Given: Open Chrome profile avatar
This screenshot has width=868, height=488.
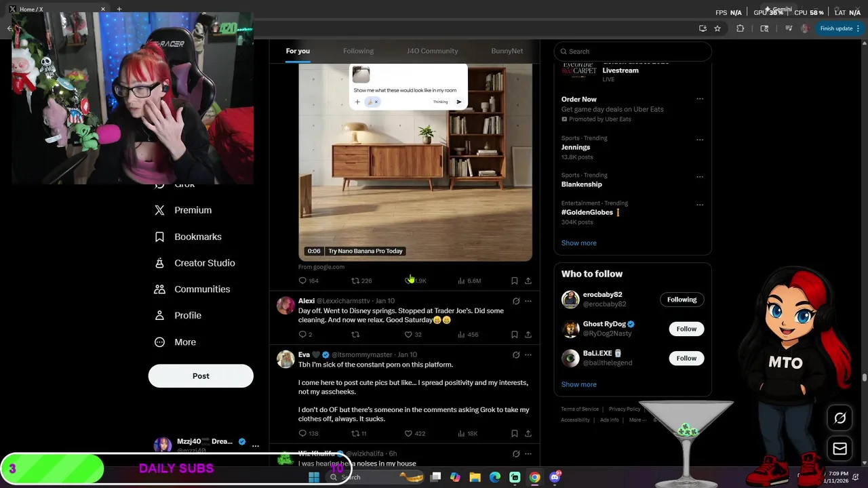Looking at the screenshot, I should (x=805, y=28).
